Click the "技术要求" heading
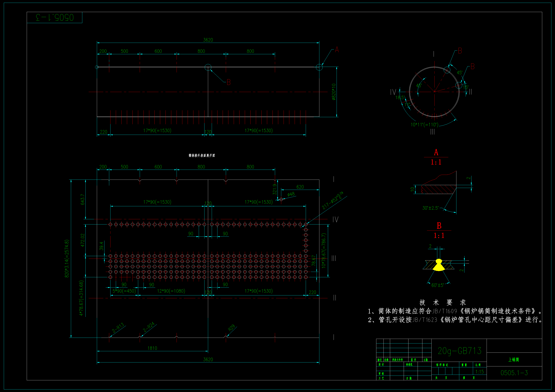The width and height of the screenshot is (555, 392). [443, 302]
